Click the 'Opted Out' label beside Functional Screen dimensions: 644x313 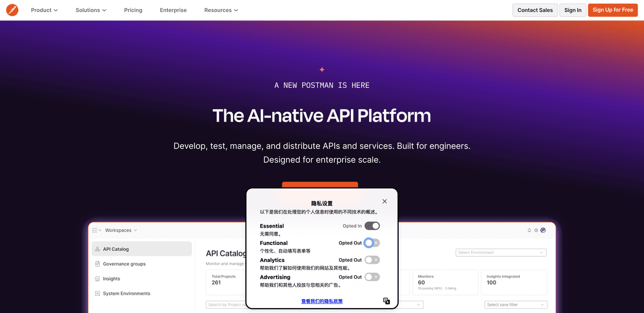[350, 243]
